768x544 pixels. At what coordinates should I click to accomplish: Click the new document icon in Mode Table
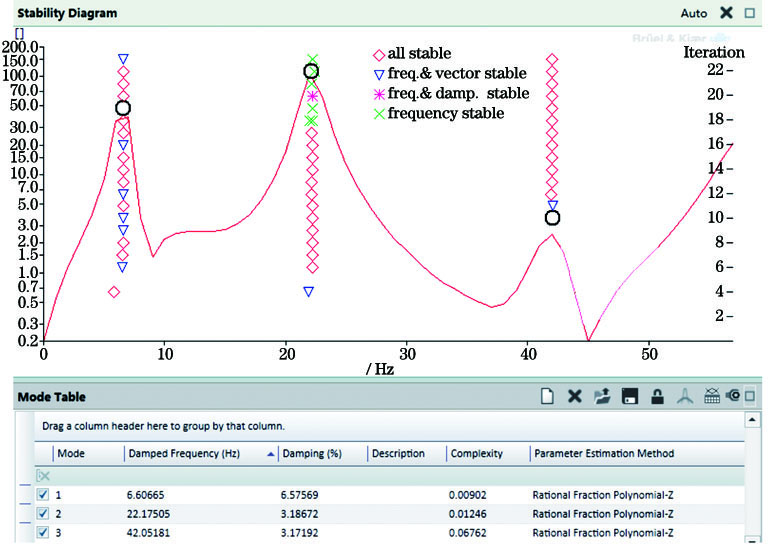547,397
